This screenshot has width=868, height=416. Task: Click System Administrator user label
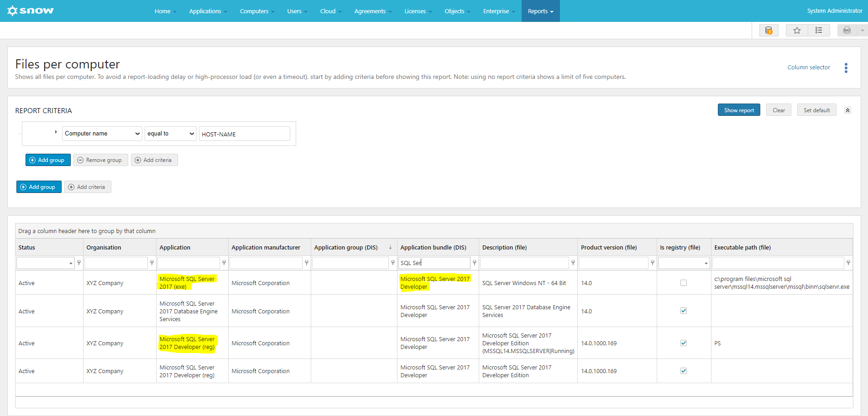834,11
